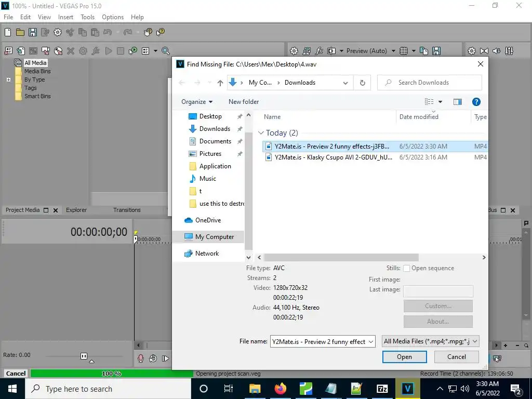Click Video Output FX icon in preview
Screen dimensions: 532x399
click(x=319, y=51)
